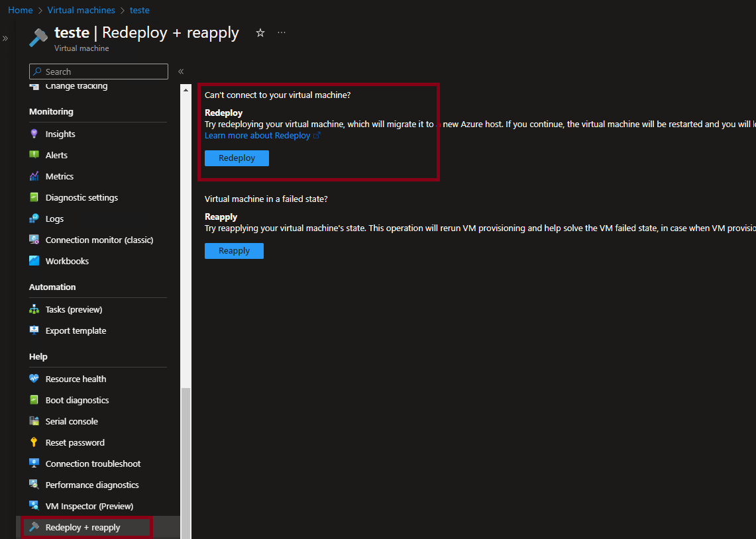Click 'Can't connect to your virtual machine?' text
Screen dimensions: 756x539
tap(277, 95)
